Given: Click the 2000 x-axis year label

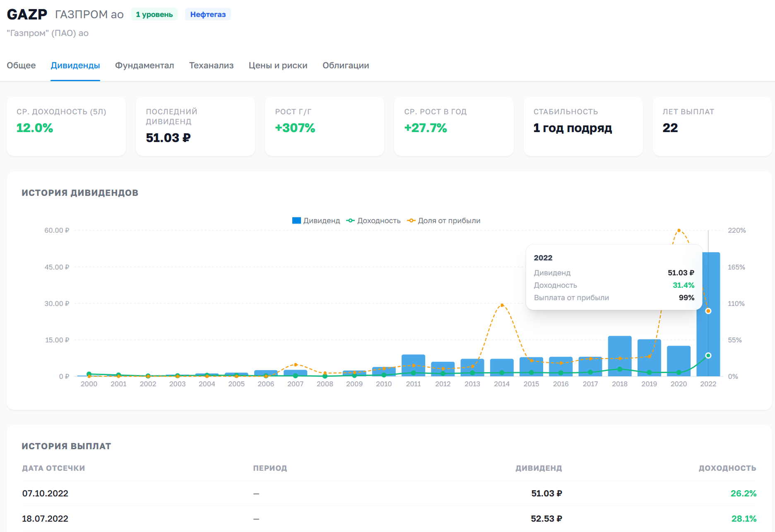Looking at the screenshot, I should point(89,384).
